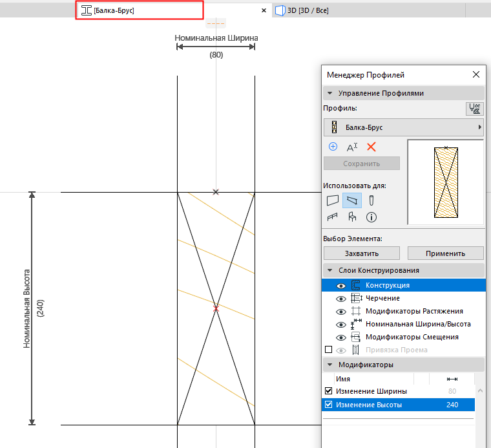Enable profile use for Railing tool
This screenshot has width=491, height=448.
click(333, 217)
